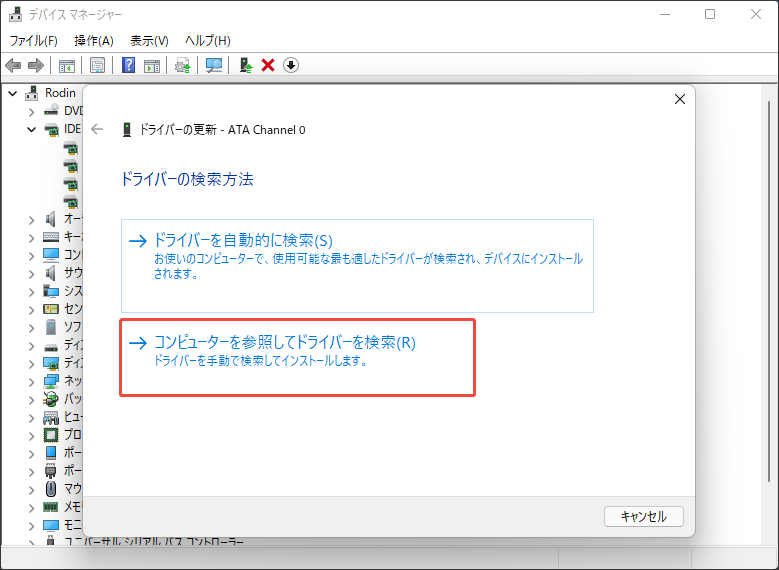Expand the サウ sound category chevron
This screenshot has height=570, width=779.
[x=31, y=273]
